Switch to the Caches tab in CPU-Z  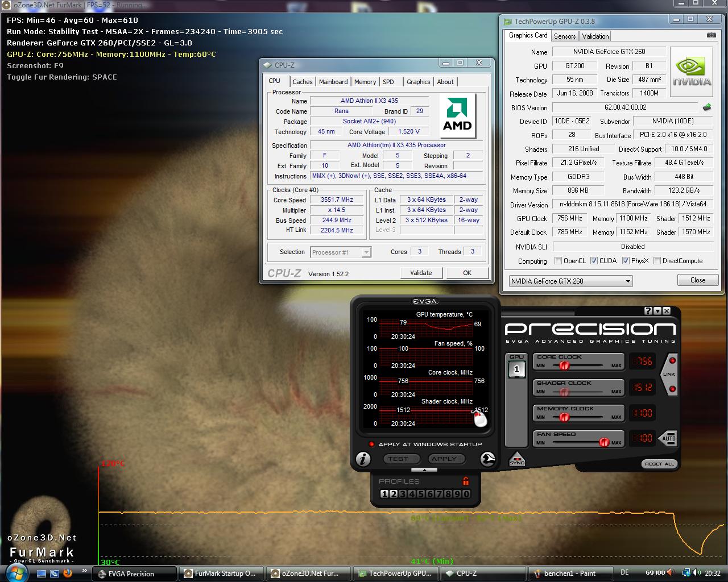coord(303,82)
